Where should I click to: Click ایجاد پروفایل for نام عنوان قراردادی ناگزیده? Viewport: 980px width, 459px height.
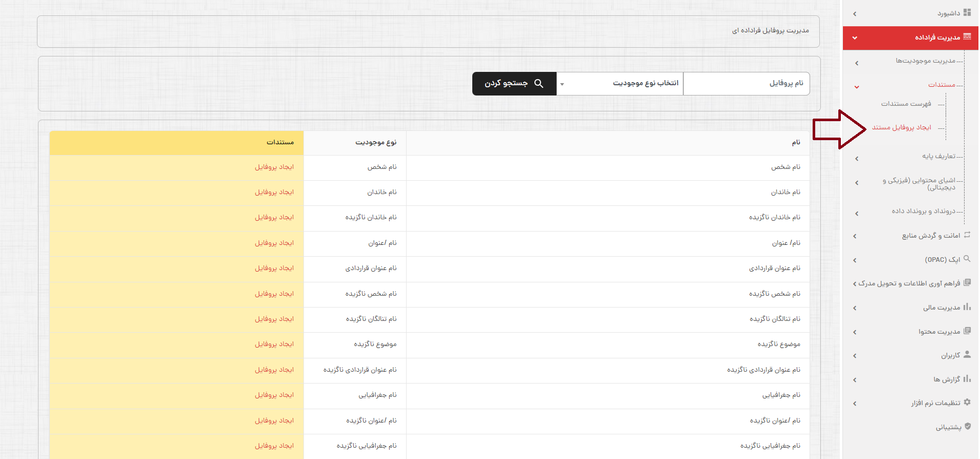(x=275, y=370)
